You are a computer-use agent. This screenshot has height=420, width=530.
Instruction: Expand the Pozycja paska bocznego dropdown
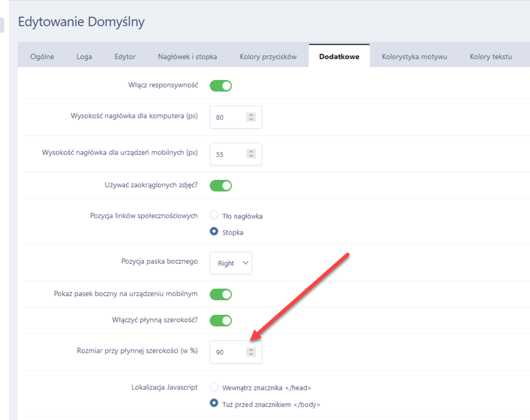click(231, 263)
